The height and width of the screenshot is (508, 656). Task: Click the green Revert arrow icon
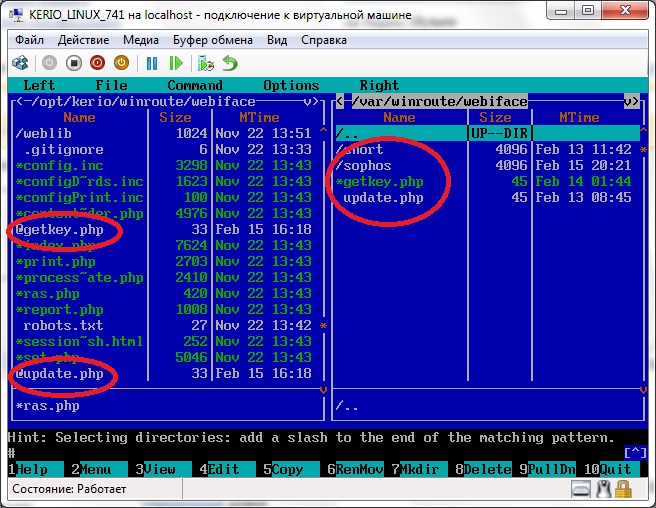click(230, 63)
